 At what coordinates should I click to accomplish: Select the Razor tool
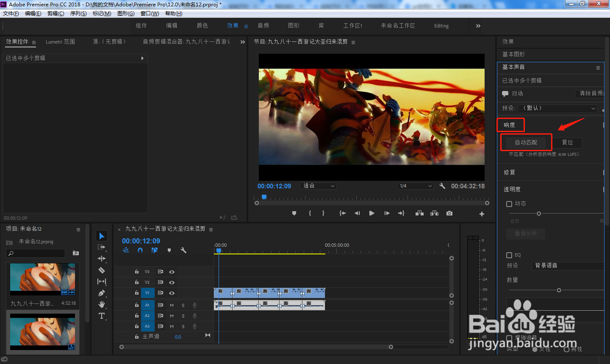click(102, 270)
